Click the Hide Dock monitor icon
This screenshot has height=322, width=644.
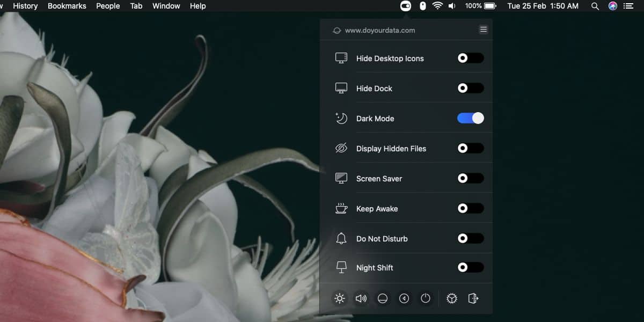341,88
